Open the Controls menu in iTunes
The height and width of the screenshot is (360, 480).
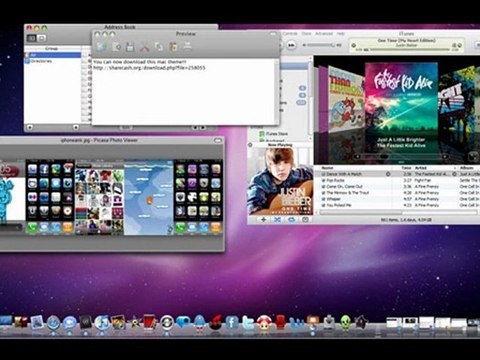click(x=290, y=34)
